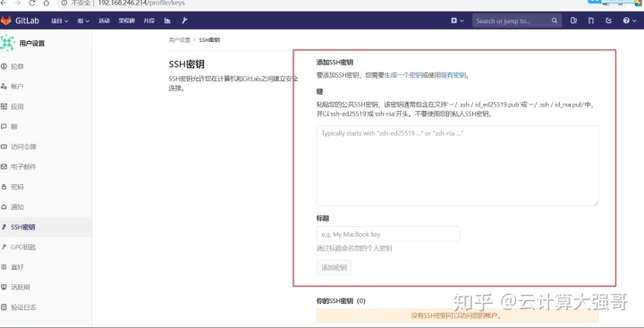Expand the 组 groups dropdown
This screenshot has width=644, height=328.
pyautogui.click(x=83, y=21)
